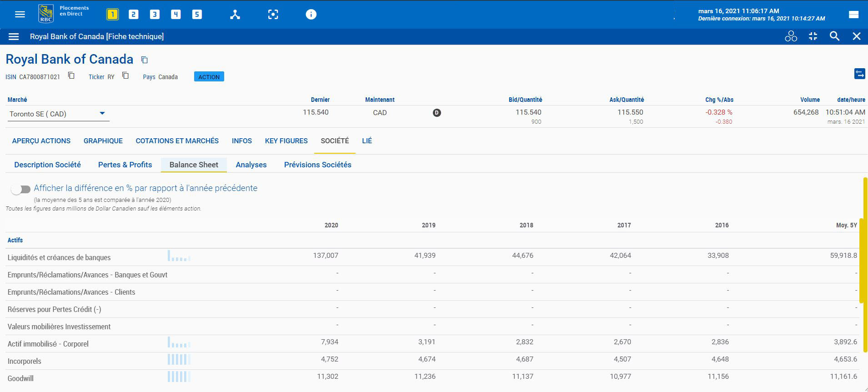
Task: Click the 2019 column header
Action: [429, 225]
